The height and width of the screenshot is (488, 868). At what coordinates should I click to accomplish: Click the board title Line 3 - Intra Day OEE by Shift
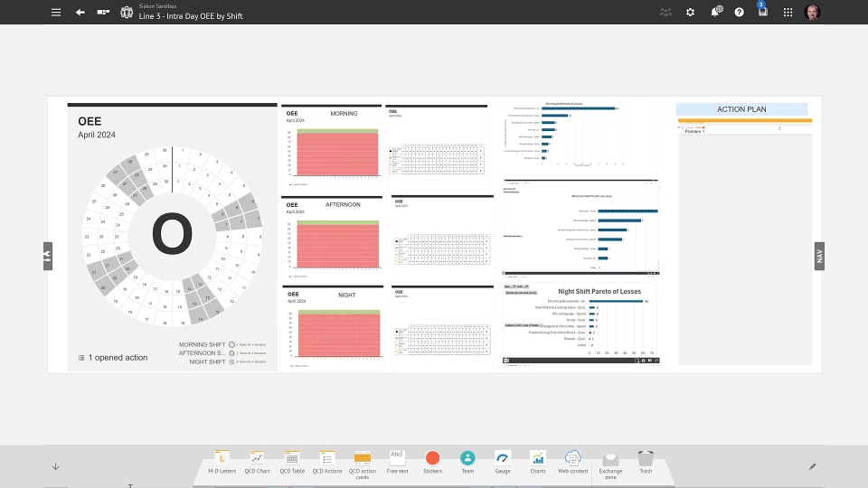coord(191,16)
